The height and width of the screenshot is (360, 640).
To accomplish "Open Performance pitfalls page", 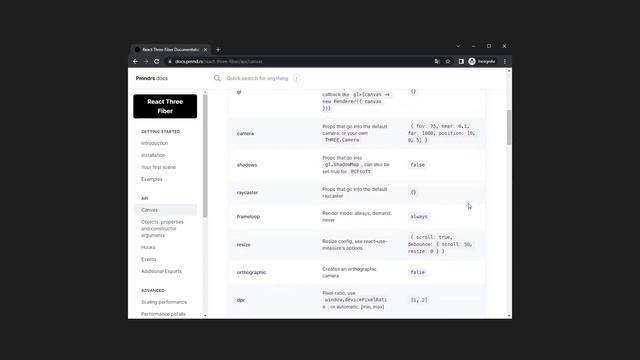I will [x=163, y=314].
